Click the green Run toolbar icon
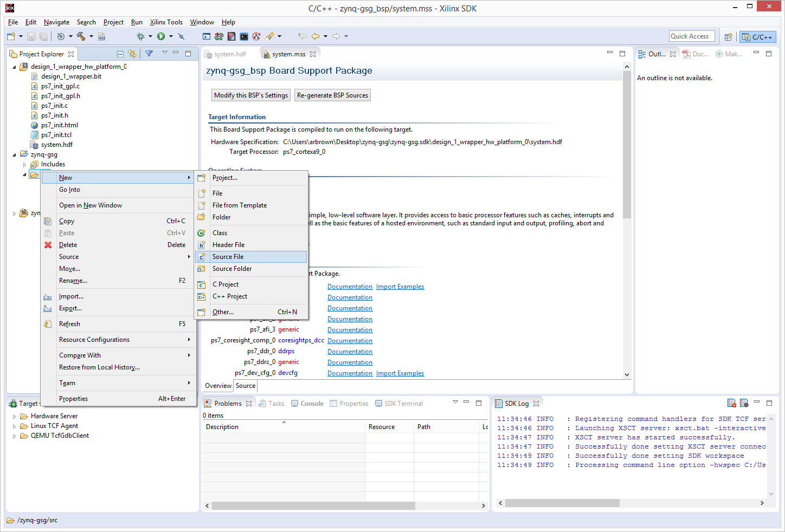 coord(161,36)
